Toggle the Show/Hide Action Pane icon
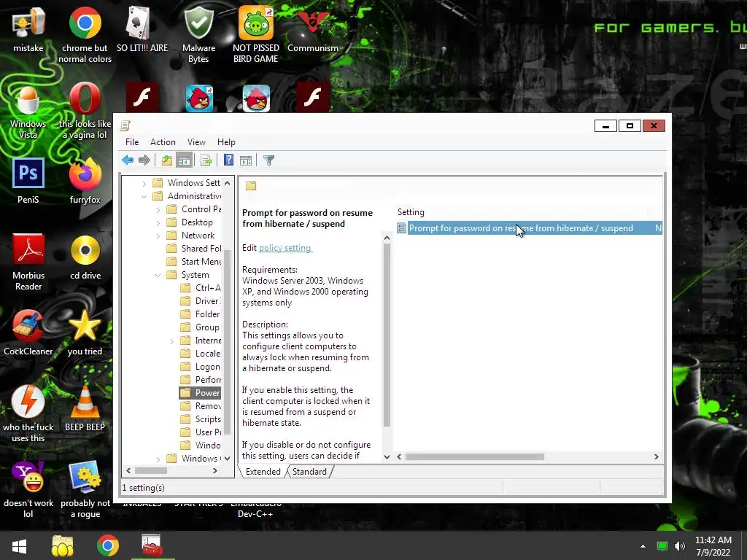 click(246, 160)
